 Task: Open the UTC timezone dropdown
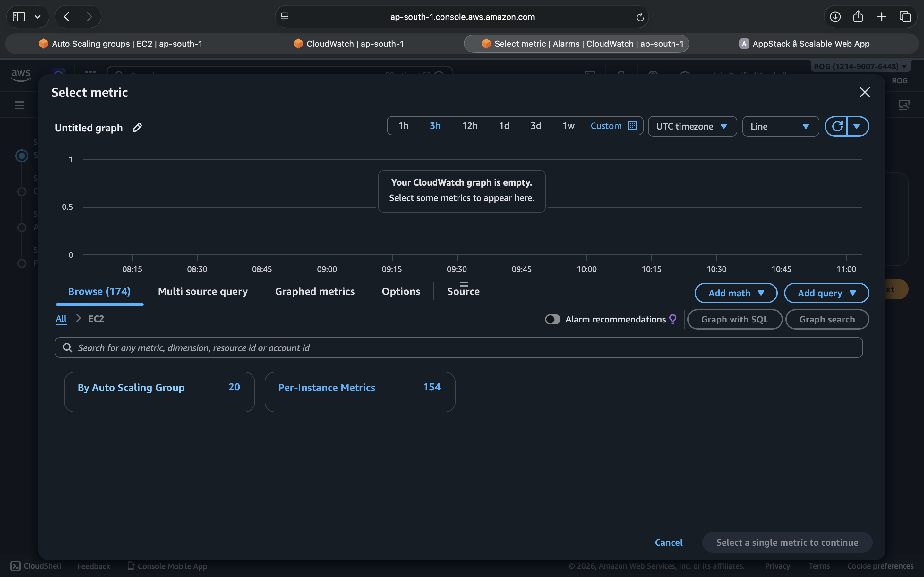click(x=692, y=126)
